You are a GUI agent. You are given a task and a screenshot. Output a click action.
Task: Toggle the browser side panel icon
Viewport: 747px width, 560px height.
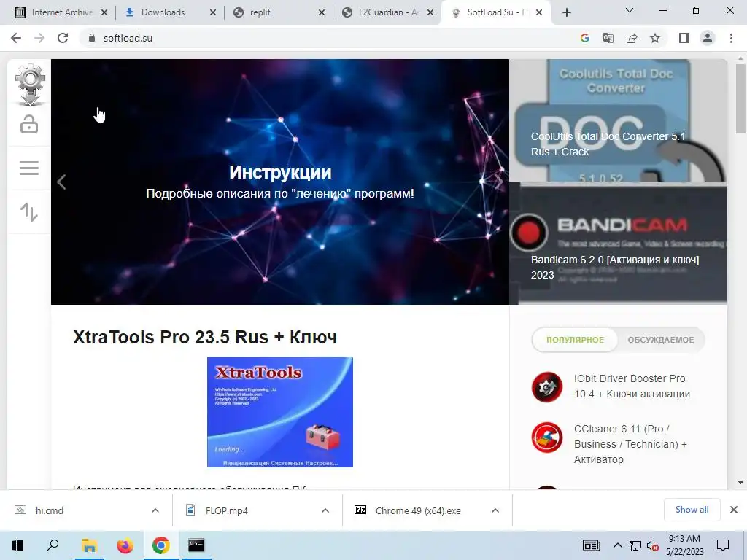684,38
